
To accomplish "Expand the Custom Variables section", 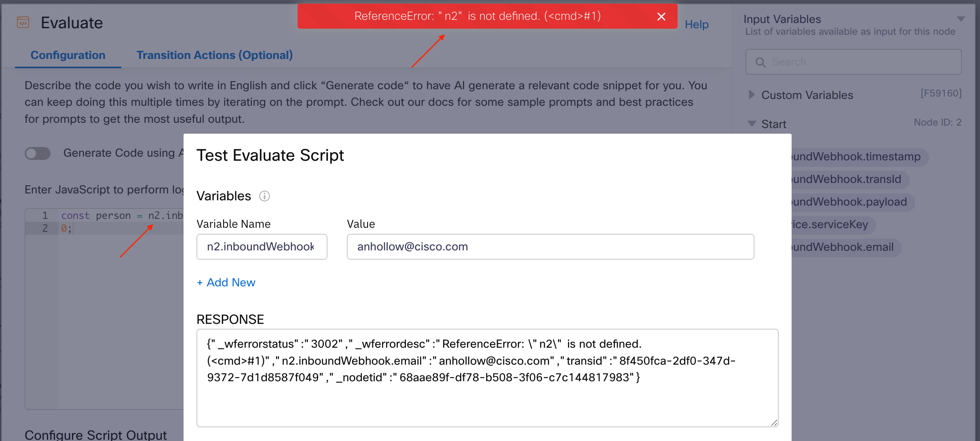I will (752, 95).
